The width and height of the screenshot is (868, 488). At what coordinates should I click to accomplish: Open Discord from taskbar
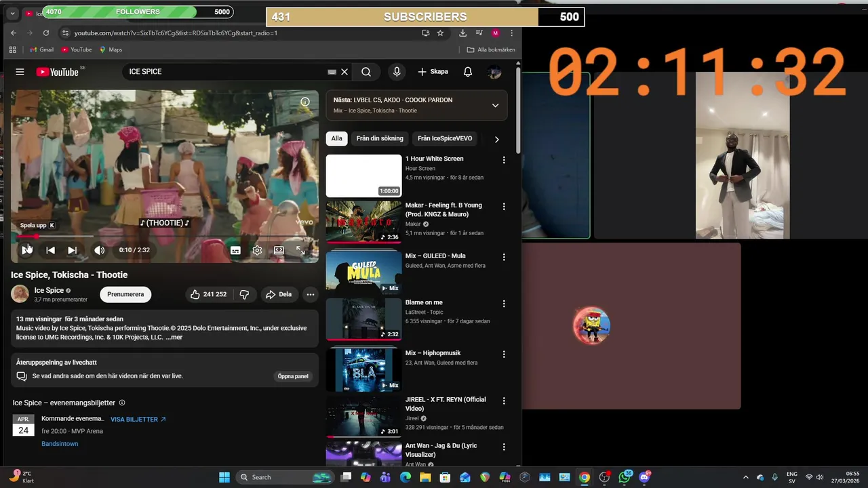click(x=644, y=477)
